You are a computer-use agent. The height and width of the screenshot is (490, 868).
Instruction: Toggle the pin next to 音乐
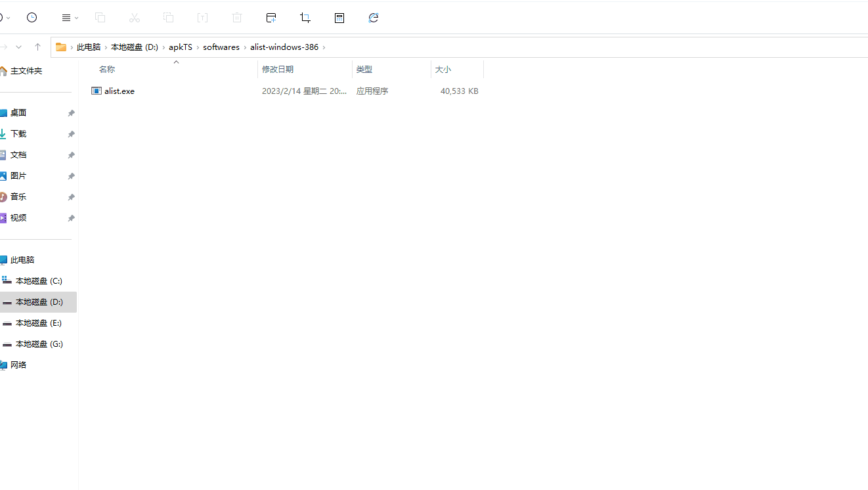[71, 196]
